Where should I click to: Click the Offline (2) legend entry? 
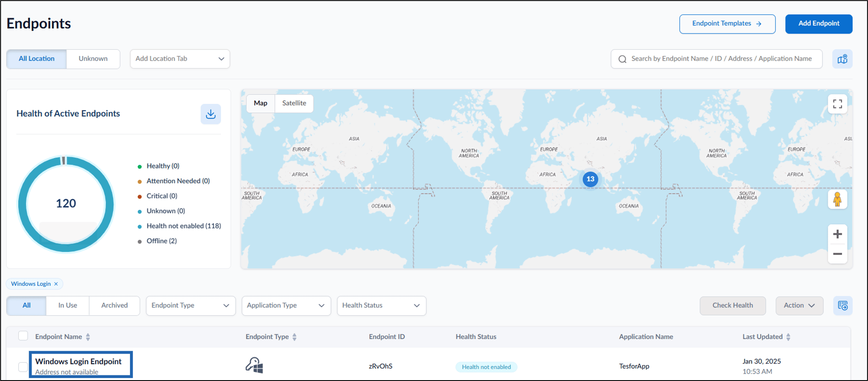point(157,241)
